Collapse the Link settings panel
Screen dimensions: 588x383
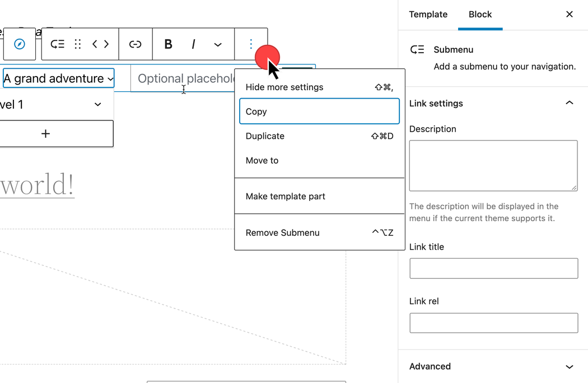(570, 103)
